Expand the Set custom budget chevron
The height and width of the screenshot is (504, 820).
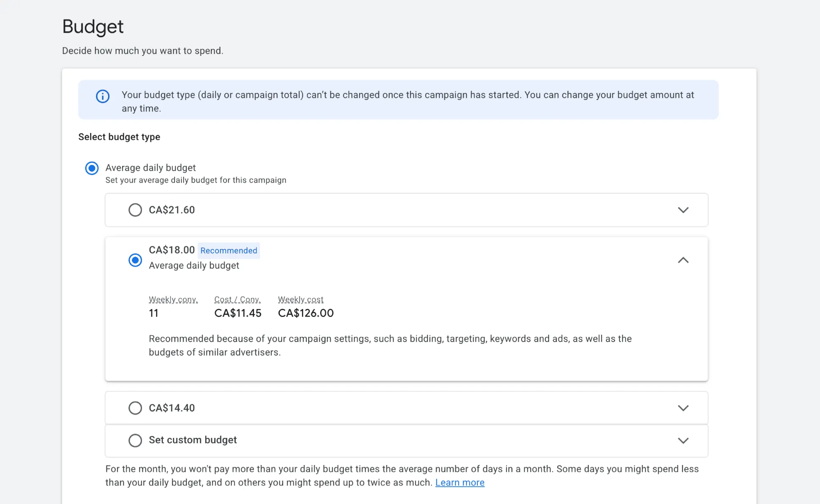coord(683,440)
